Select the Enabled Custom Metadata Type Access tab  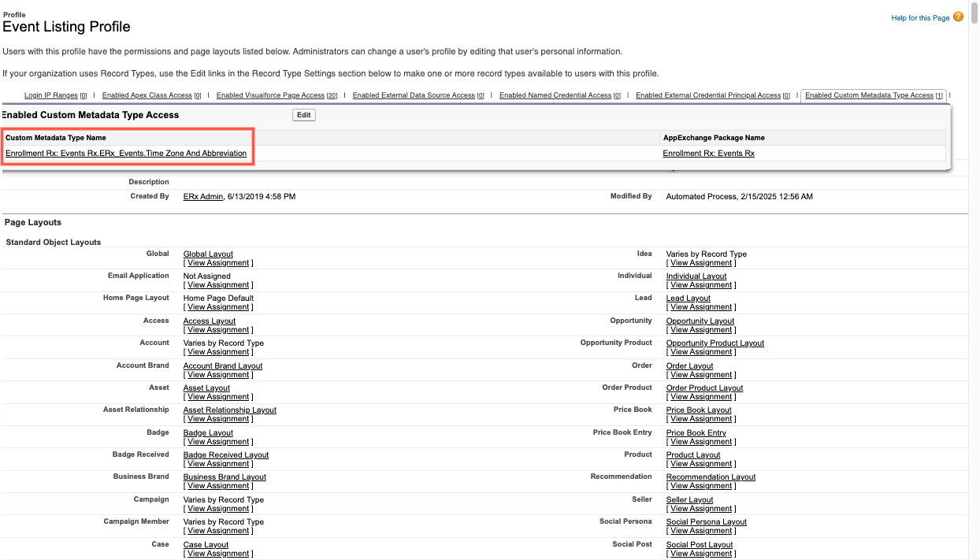(869, 95)
